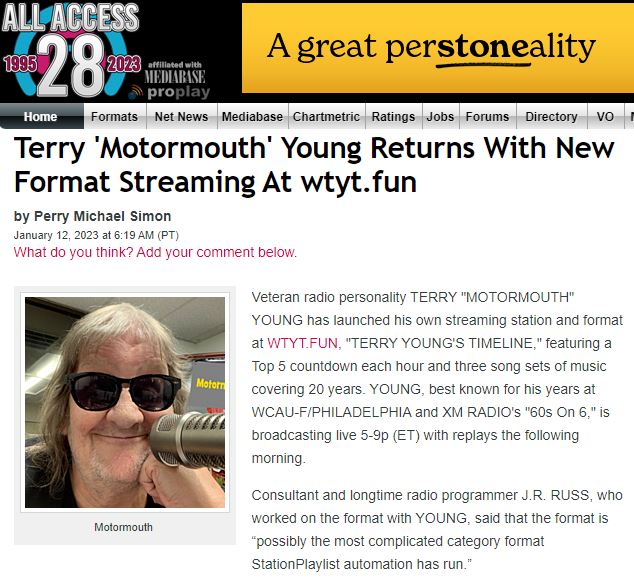Click the Motormouth caption under the photo
The width and height of the screenshot is (634, 581).
click(123, 527)
